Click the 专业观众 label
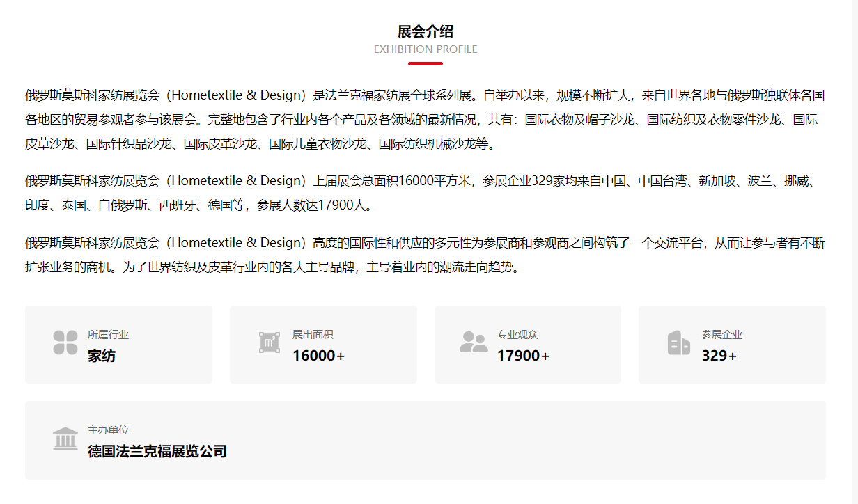This screenshot has width=858, height=504. (517, 335)
